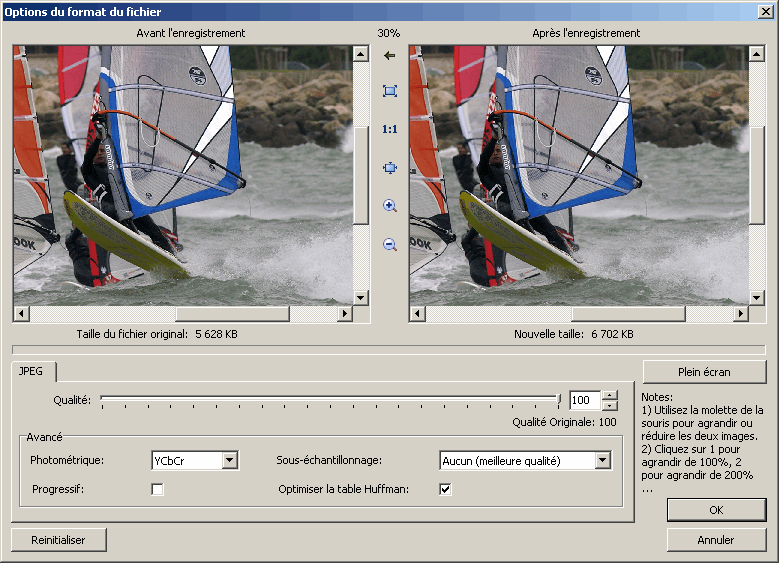
Task: Click the Qualité slider track
Action: 330,400
